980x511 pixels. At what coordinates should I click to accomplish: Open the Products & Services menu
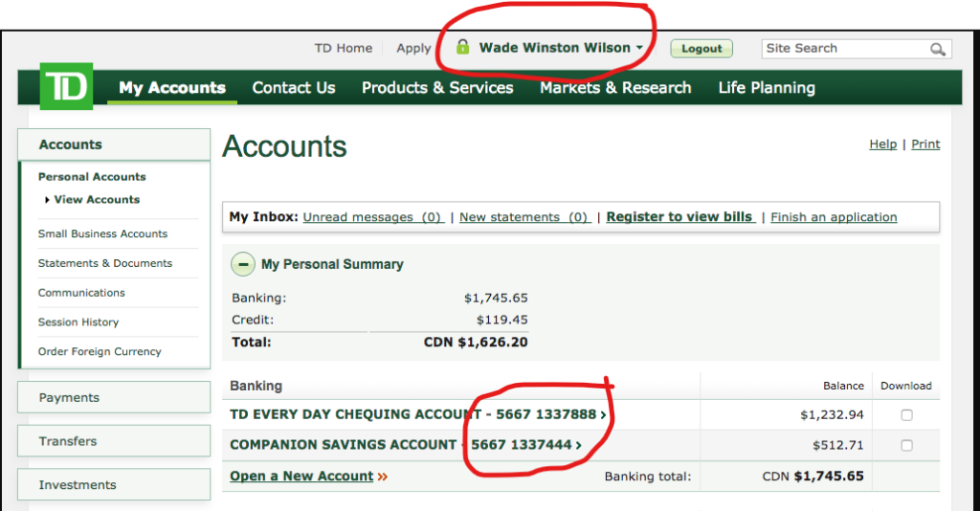tap(437, 88)
